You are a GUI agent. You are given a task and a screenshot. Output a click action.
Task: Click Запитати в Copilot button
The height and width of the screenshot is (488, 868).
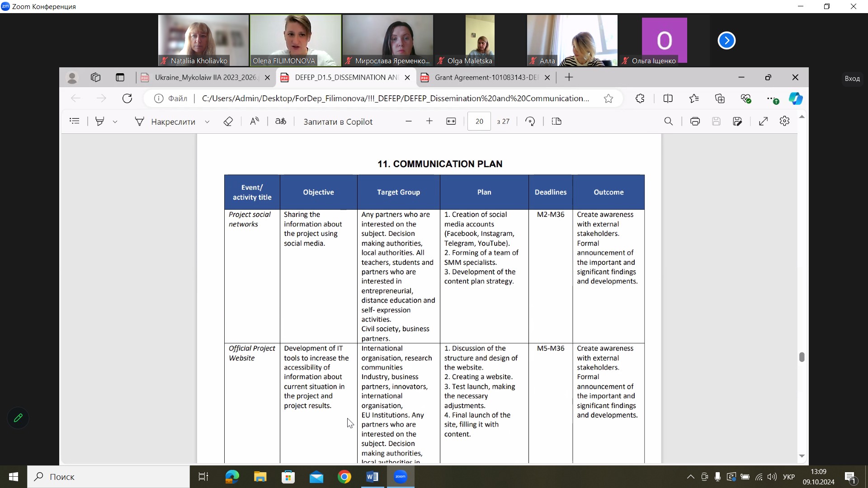pos(338,122)
